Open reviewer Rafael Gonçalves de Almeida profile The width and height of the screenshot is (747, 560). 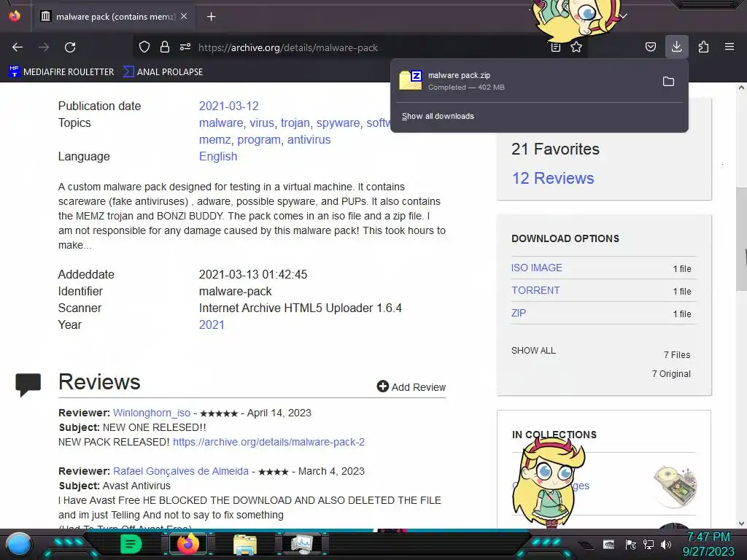181,471
